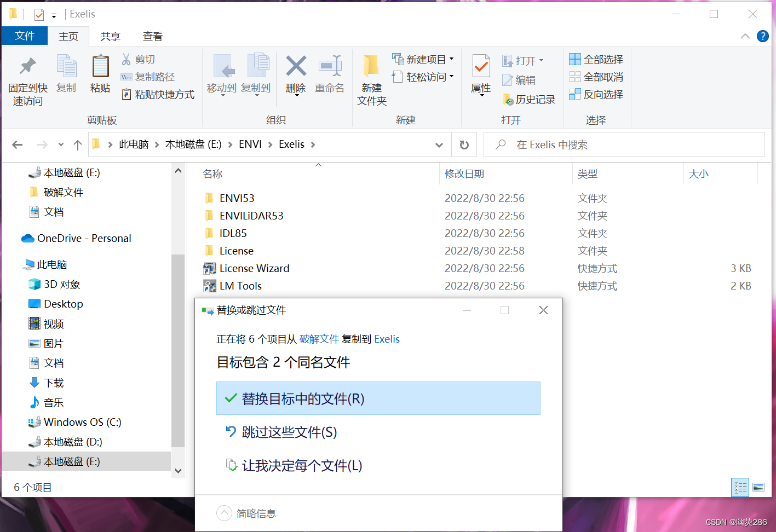The image size is (776, 532).
Task: Click 全部取消 select none
Action: [x=596, y=77]
